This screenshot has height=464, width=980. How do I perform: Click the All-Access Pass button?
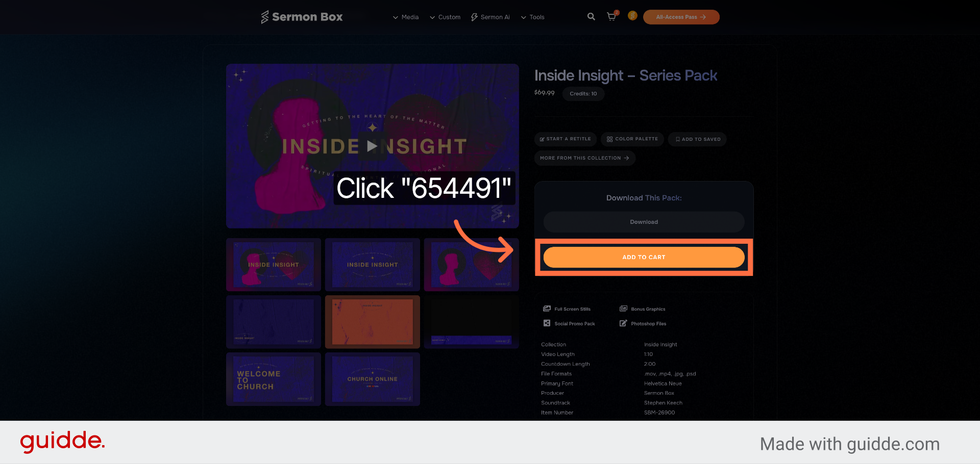coord(681,17)
